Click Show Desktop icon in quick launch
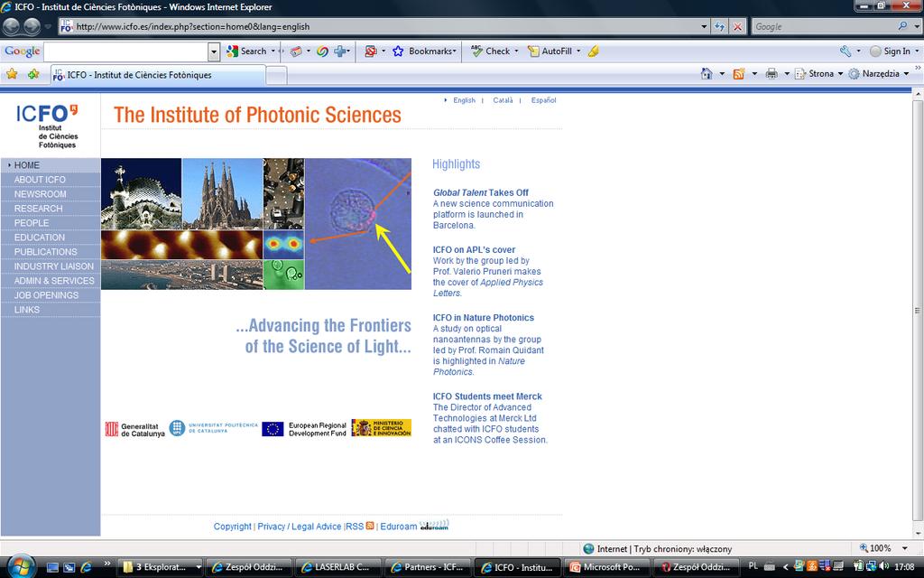Viewport: 924px width, 578px height. (52, 567)
